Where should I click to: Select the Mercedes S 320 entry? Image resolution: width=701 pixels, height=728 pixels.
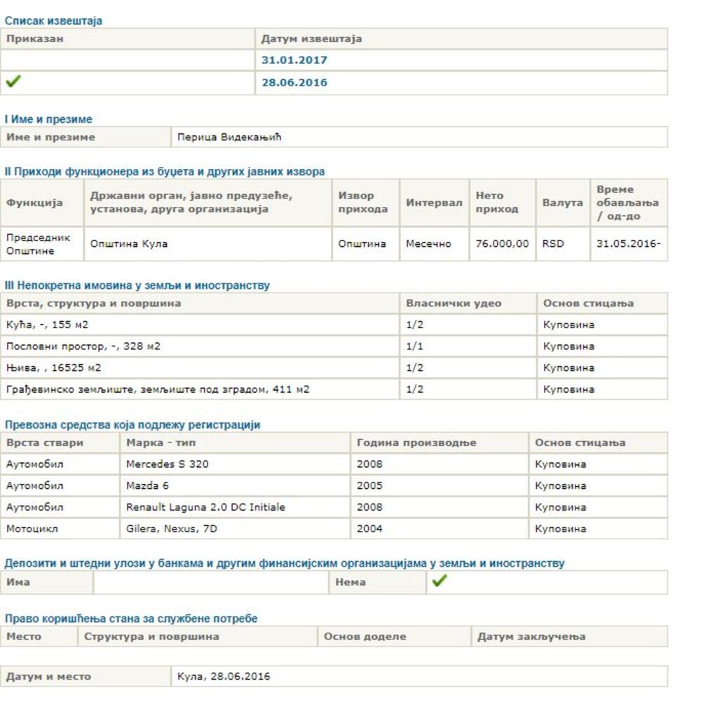(167, 464)
